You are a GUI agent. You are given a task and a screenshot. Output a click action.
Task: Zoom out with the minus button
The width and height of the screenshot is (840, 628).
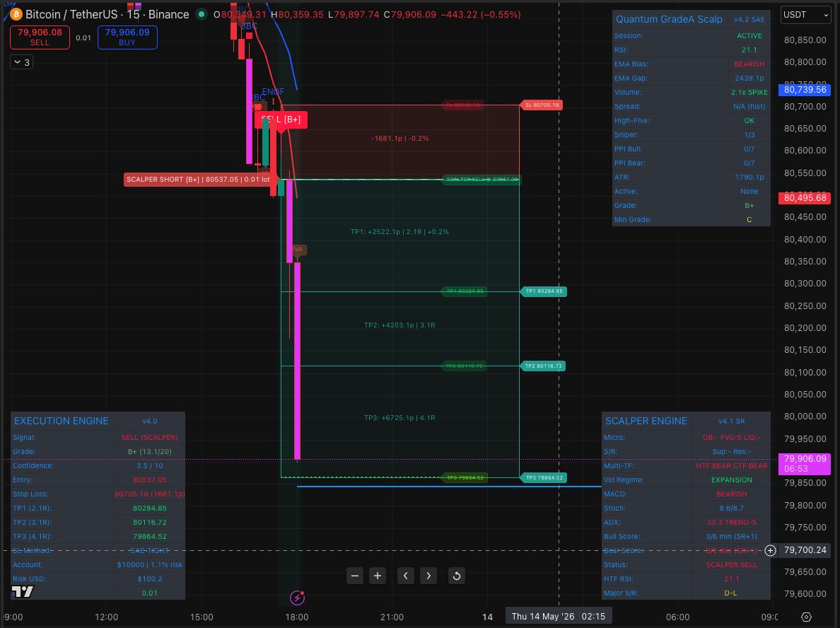pos(355,576)
